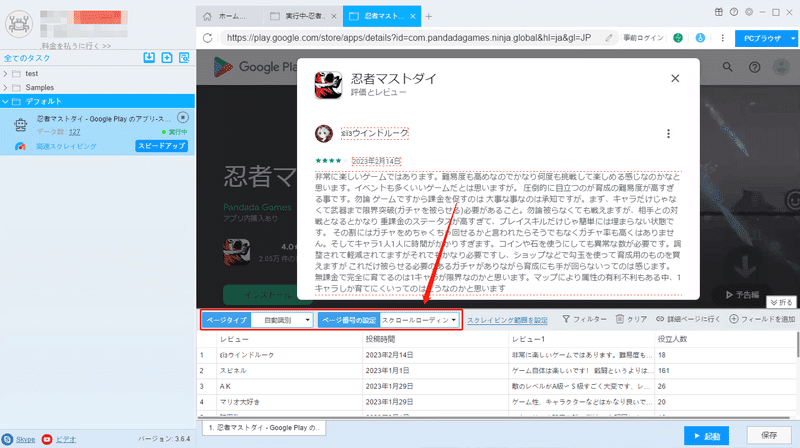Click the browser reload icon

207,38
